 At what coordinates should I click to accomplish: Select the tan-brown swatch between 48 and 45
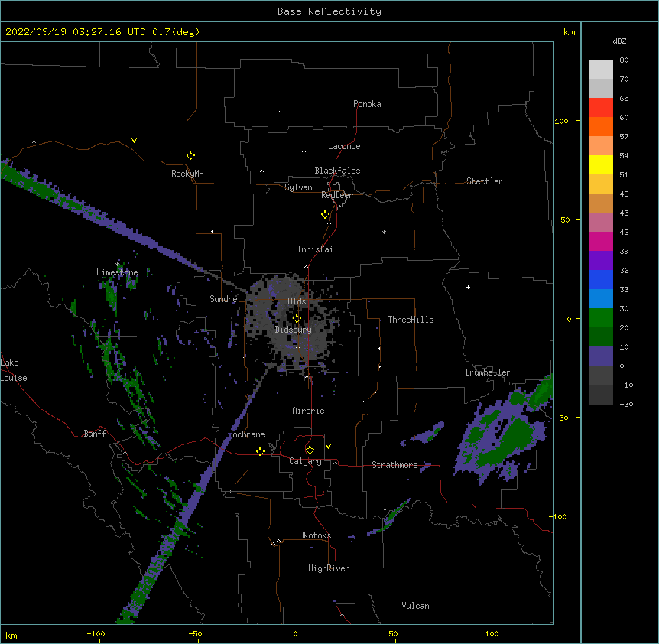[x=601, y=203]
